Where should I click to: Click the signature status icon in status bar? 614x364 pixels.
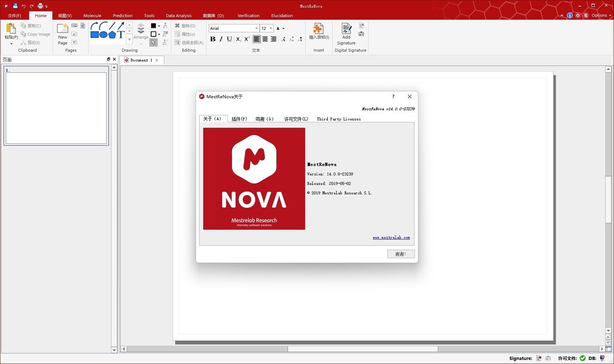[x=539, y=358]
